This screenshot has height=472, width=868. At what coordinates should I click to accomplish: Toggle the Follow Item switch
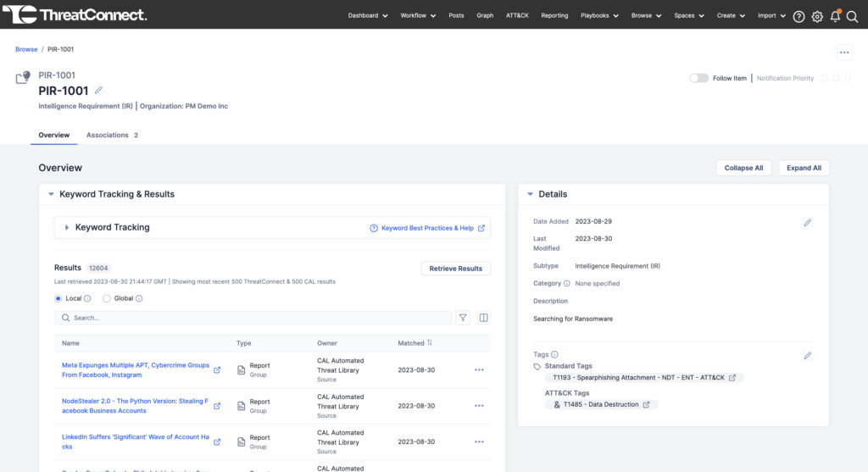tap(698, 78)
